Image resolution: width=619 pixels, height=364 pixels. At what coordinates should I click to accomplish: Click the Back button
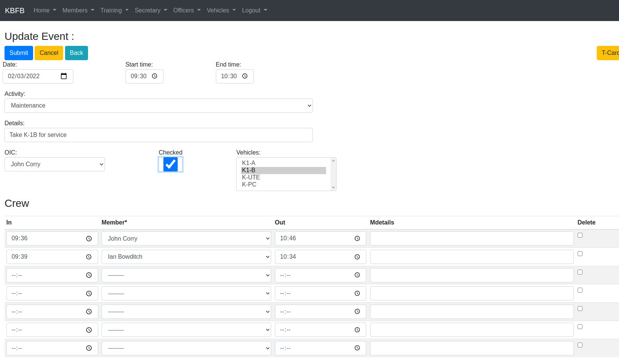76,53
